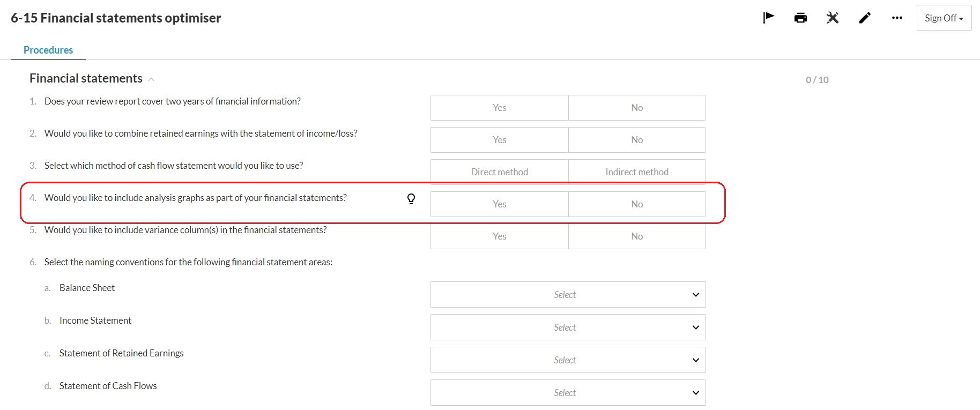Answer Yes for two years of financial information

point(499,108)
